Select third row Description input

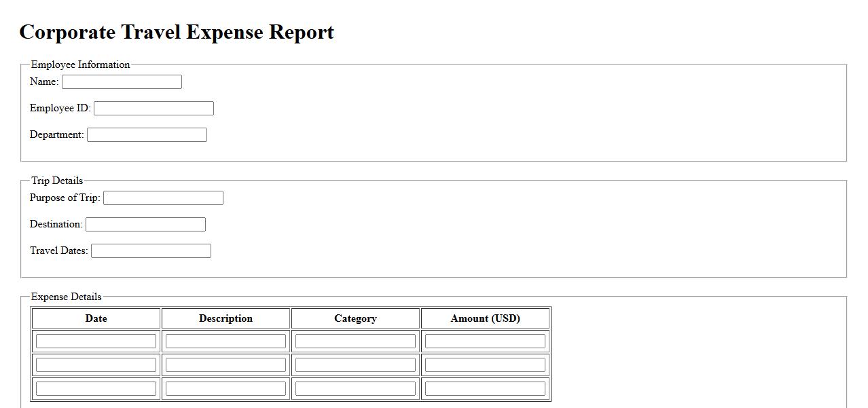pos(225,388)
